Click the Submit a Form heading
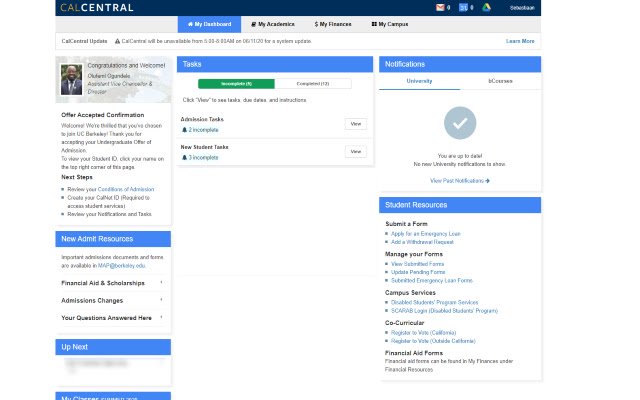 (x=406, y=224)
